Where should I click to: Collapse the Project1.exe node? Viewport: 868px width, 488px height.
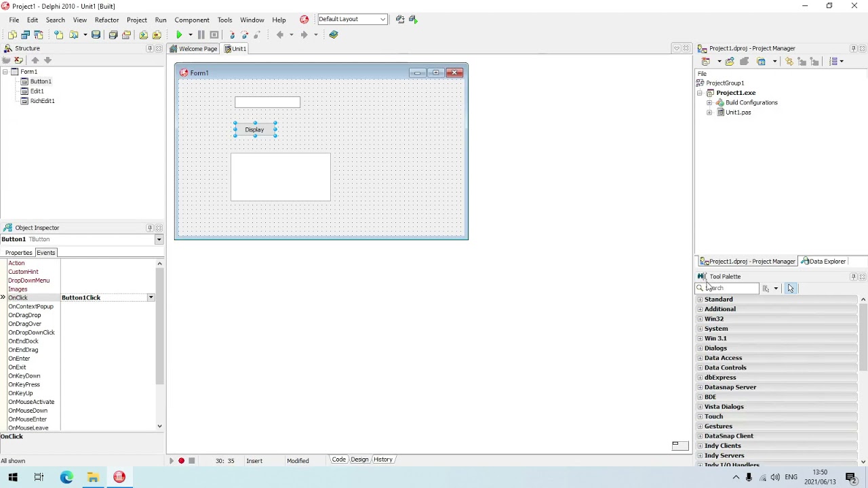coord(700,93)
